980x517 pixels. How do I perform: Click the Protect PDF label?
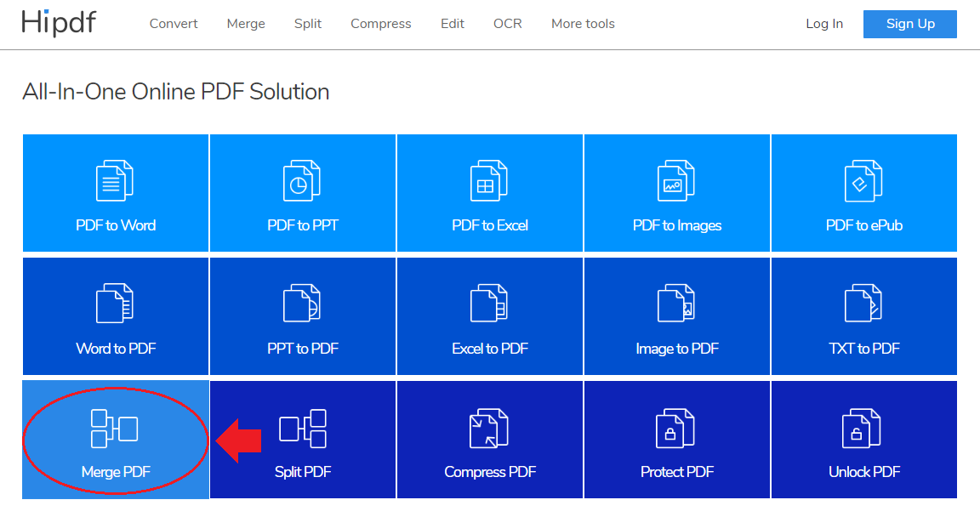677,472
